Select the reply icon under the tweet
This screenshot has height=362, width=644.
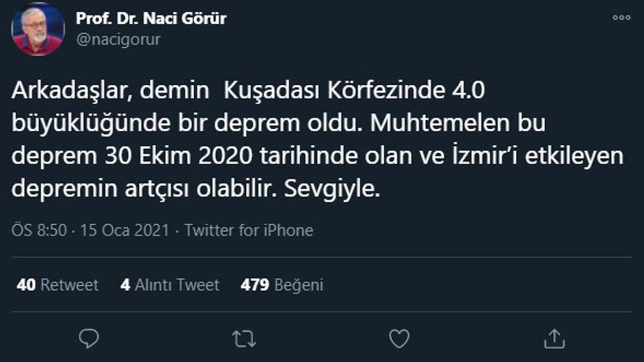[90, 337]
